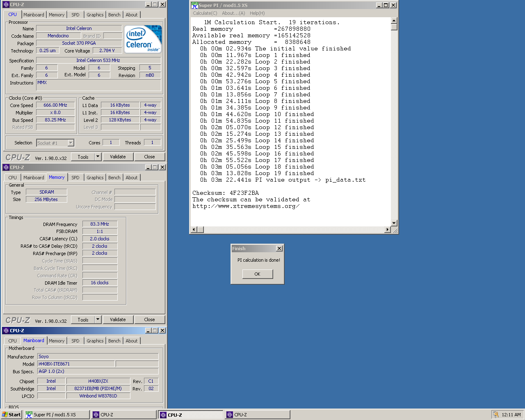Expand the Tools arrow in Memory CPU-Z window

click(98, 320)
